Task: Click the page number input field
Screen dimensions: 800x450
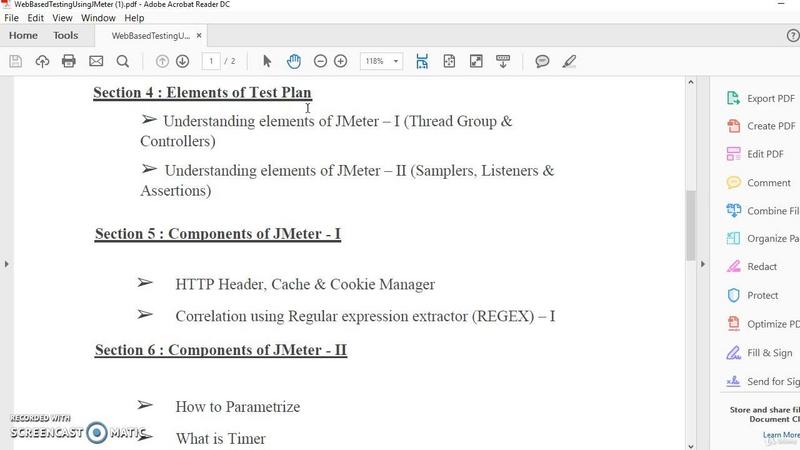Action: pyautogui.click(x=211, y=61)
